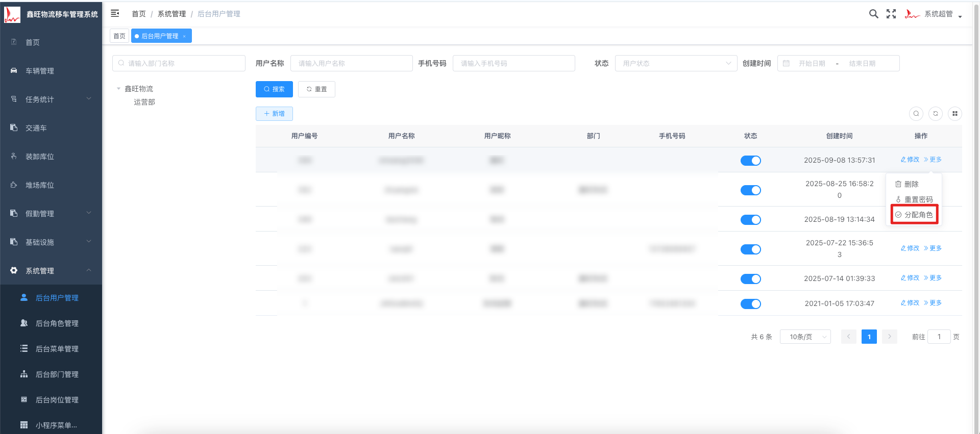
Task: Select 后台角色管理 submenu item
Action: 51,323
